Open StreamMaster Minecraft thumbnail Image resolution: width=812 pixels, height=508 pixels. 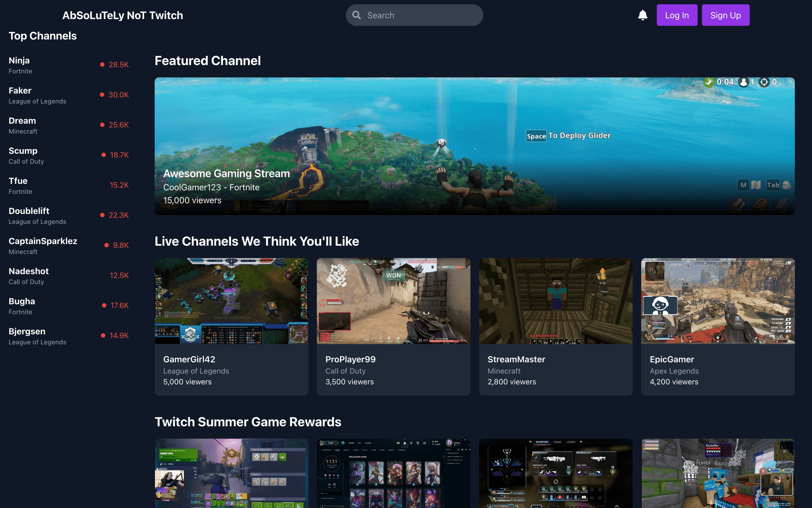tap(556, 301)
